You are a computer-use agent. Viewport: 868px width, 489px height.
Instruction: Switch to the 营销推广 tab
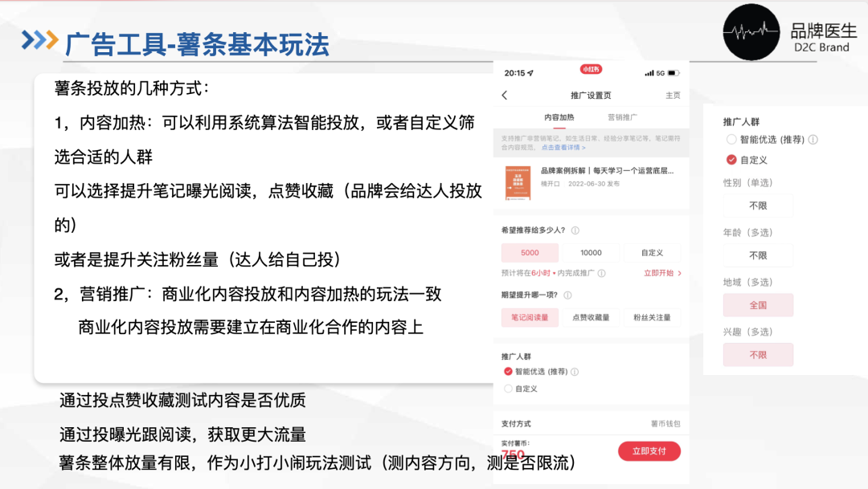click(x=622, y=117)
